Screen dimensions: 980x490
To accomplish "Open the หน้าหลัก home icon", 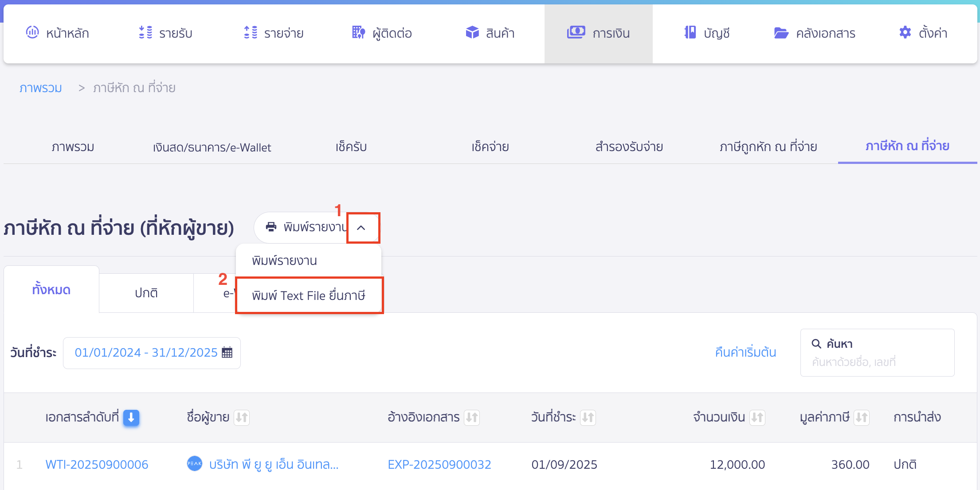I will tap(32, 32).
